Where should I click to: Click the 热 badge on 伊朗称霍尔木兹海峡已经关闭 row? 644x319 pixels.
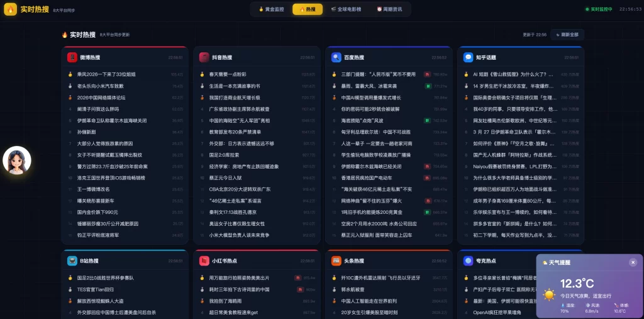point(427,167)
